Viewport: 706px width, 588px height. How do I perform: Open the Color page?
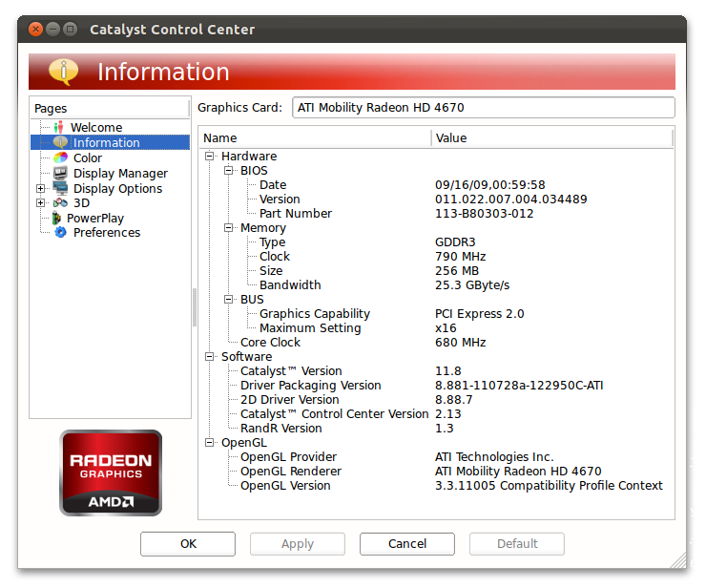click(88, 158)
